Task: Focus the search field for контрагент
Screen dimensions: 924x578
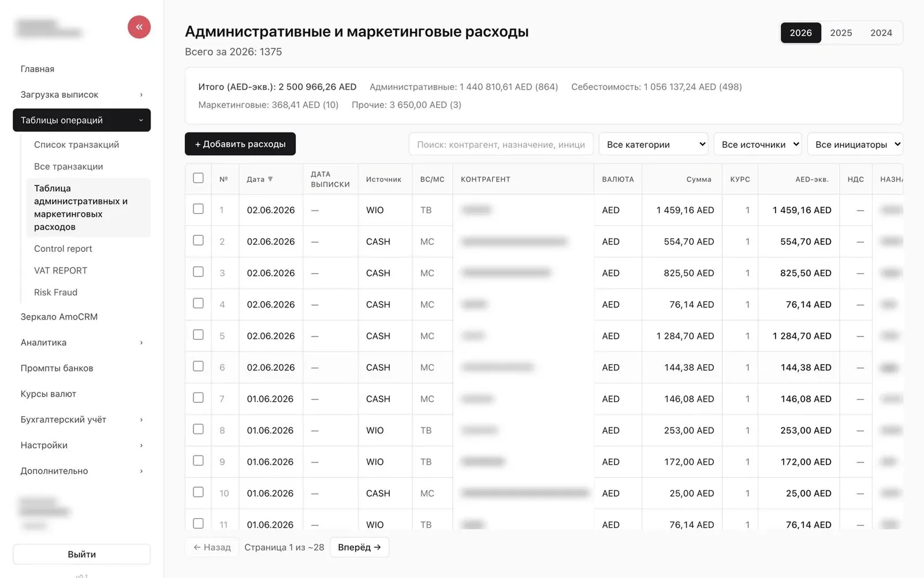Action: coord(501,144)
